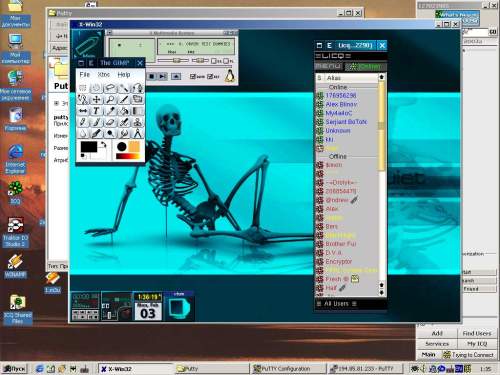
Task: Click the licq menu button
Action: pyautogui.click(x=329, y=66)
